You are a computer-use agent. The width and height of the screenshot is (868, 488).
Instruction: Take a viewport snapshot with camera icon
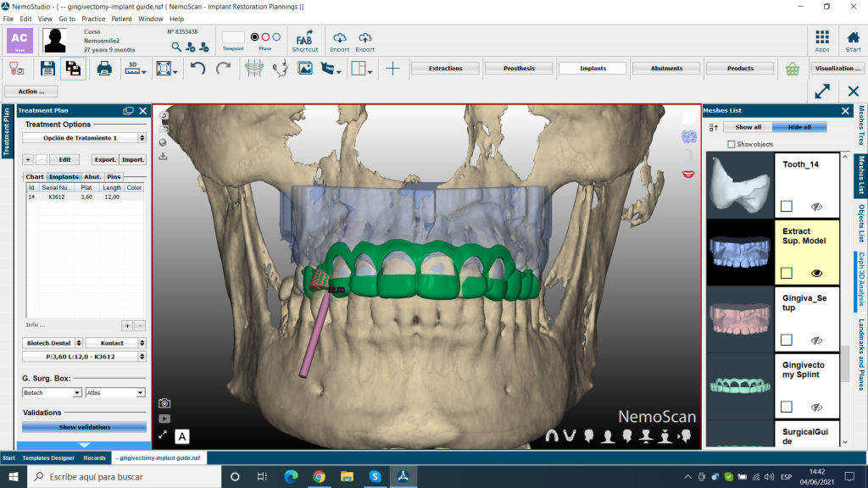164,403
